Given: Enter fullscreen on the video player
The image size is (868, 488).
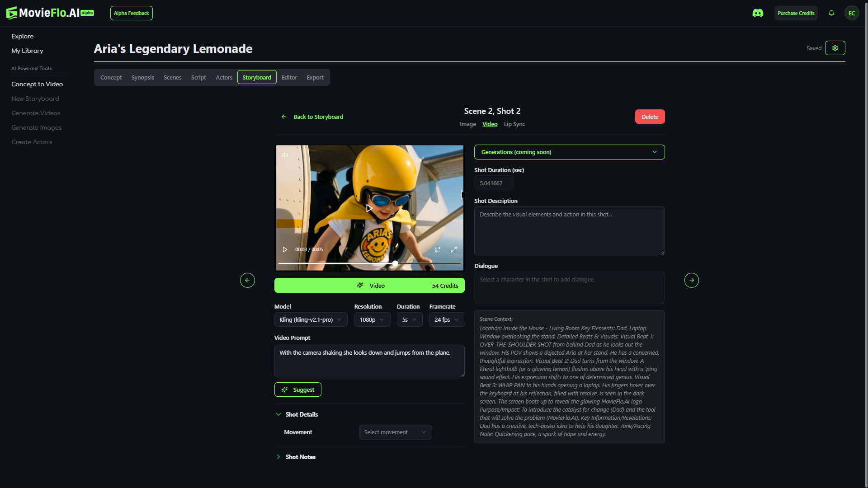Looking at the screenshot, I should [454, 249].
